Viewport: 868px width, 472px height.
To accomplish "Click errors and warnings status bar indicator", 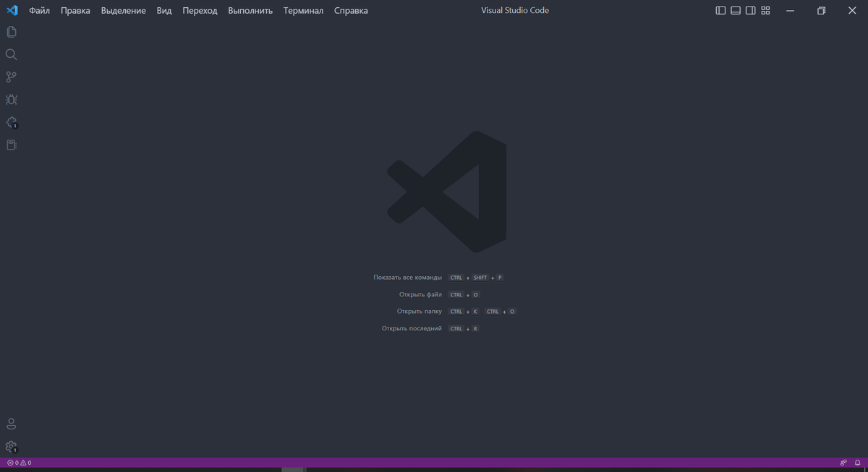I will click(x=19, y=463).
